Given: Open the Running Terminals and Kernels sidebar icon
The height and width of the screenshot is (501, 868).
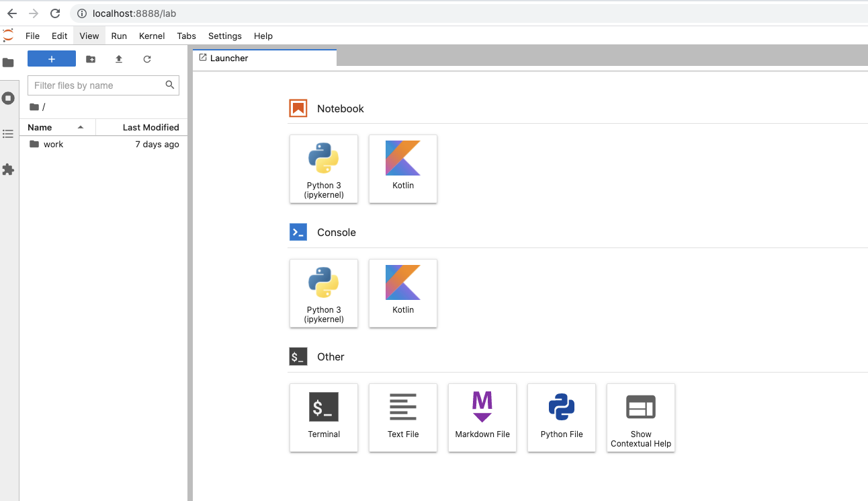Looking at the screenshot, I should pyautogui.click(x=8, y=98).
